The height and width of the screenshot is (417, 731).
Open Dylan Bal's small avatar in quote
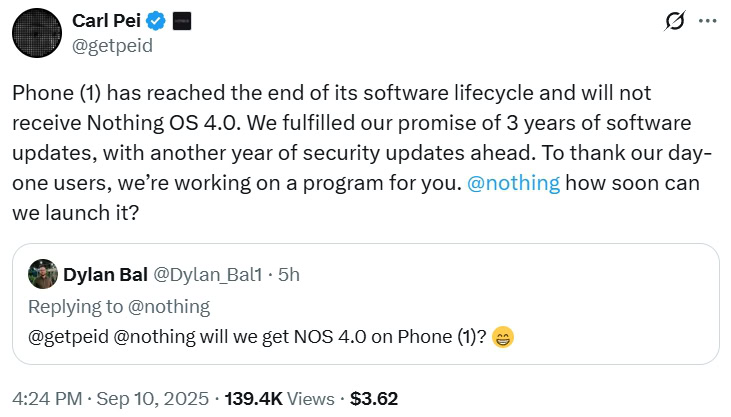42,273
